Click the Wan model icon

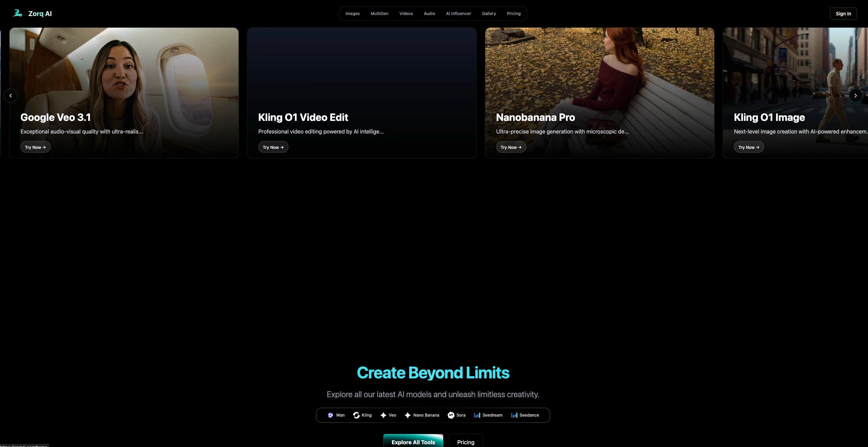(330, 415)
